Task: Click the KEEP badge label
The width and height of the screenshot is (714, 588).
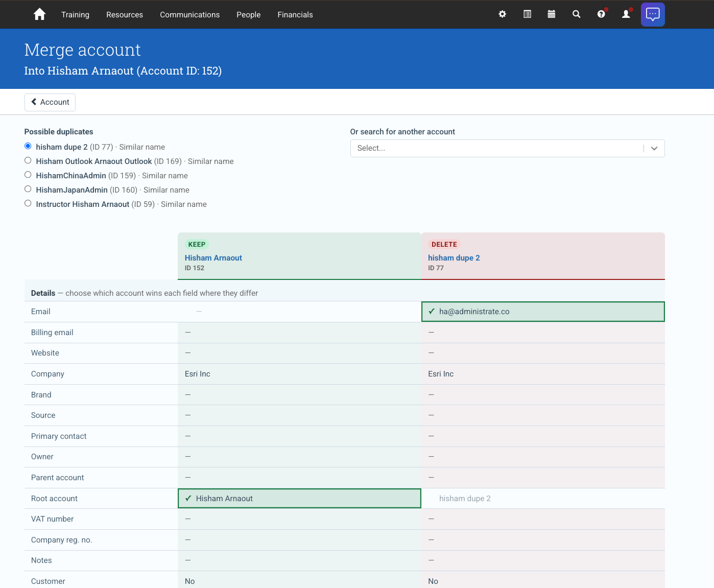Action: coord(197,244)
